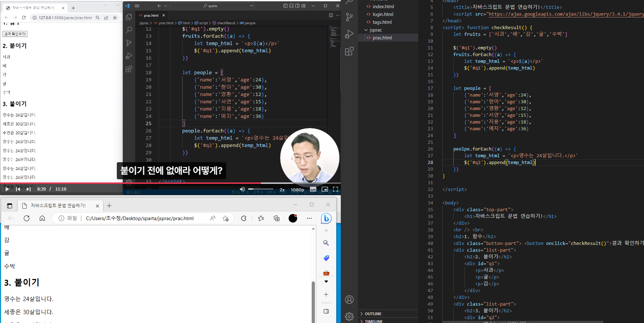Select prac.html in the Explorer
Screen dimensions: 644x323
tap(388, 38)
